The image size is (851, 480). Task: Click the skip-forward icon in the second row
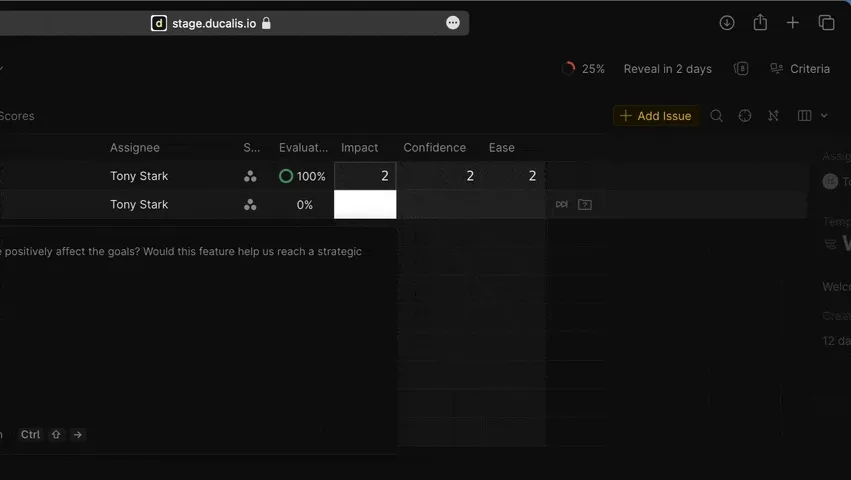[x=561, y=205]
